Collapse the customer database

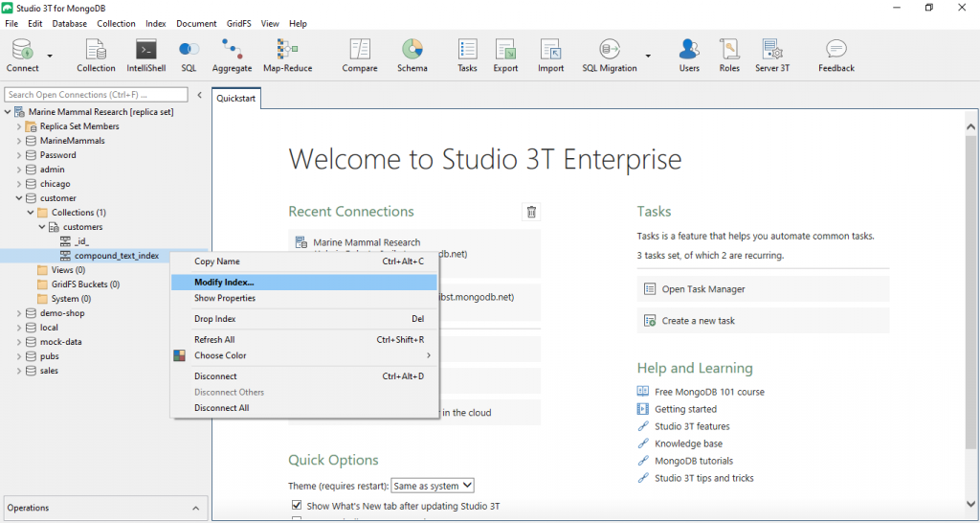[x=19, y=198]
